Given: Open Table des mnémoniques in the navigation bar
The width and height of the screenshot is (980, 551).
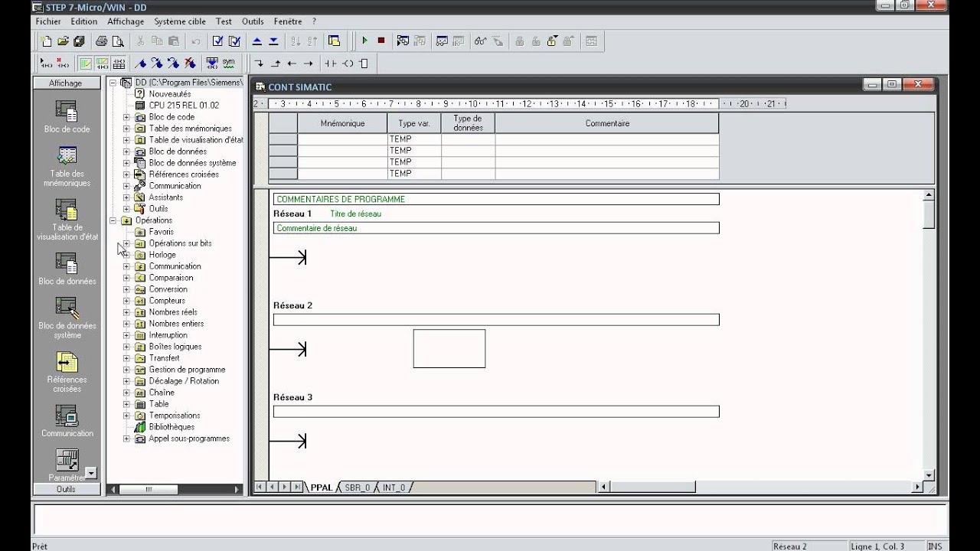Looking at the screenshot, I should (x=67, y=165).
